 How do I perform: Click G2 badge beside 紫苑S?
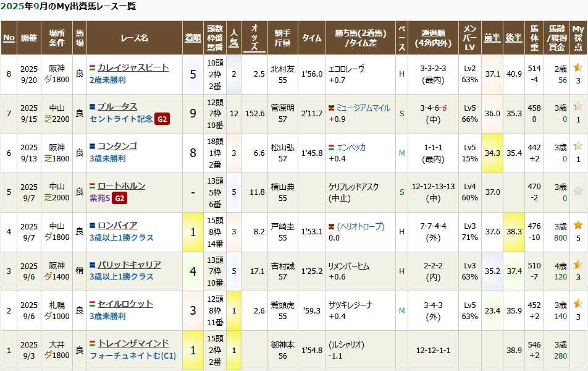119,198
